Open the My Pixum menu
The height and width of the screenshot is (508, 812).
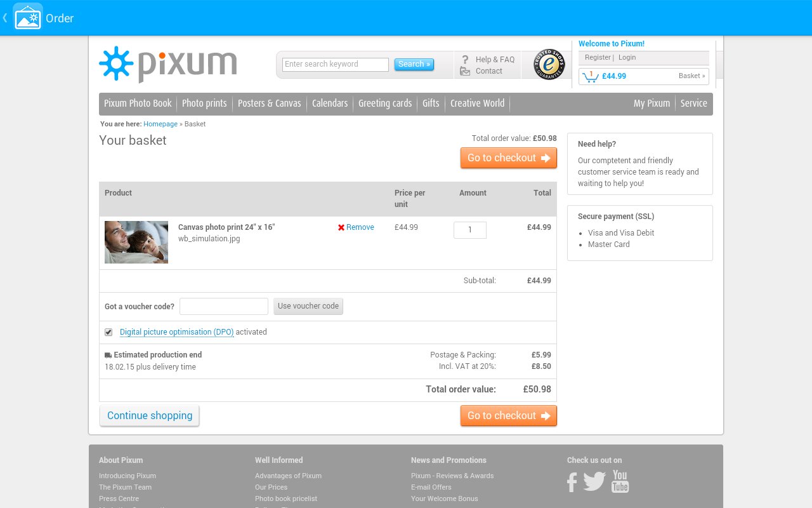[x=652, y=104]
